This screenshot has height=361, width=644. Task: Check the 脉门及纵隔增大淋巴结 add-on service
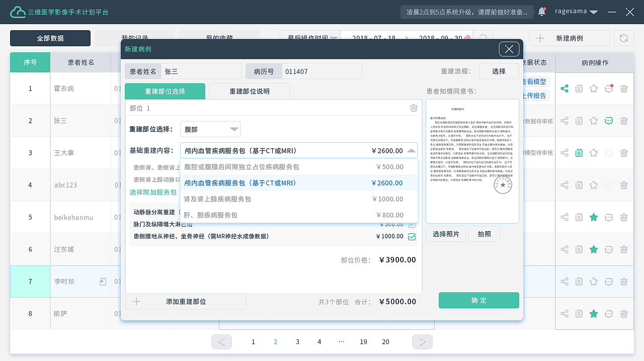tap(412, 225)
